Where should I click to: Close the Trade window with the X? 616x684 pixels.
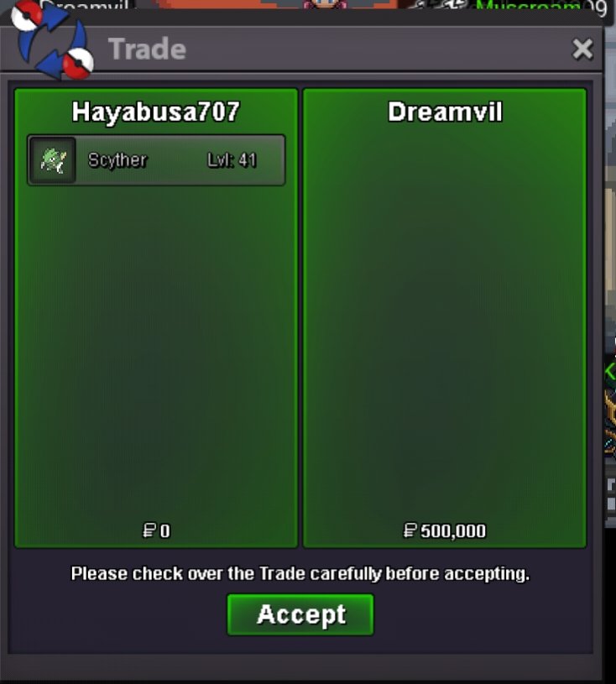pyautogui.click(x=582, y=49)
